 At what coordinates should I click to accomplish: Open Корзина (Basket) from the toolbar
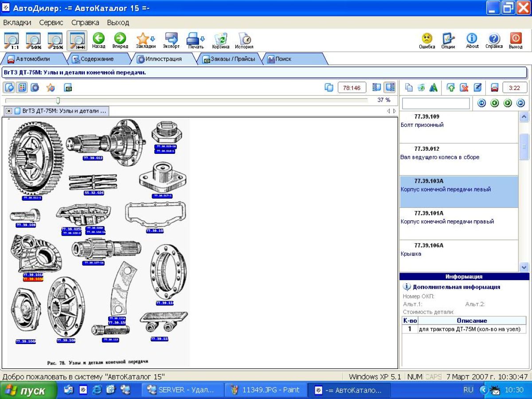(x=220, y=40)
